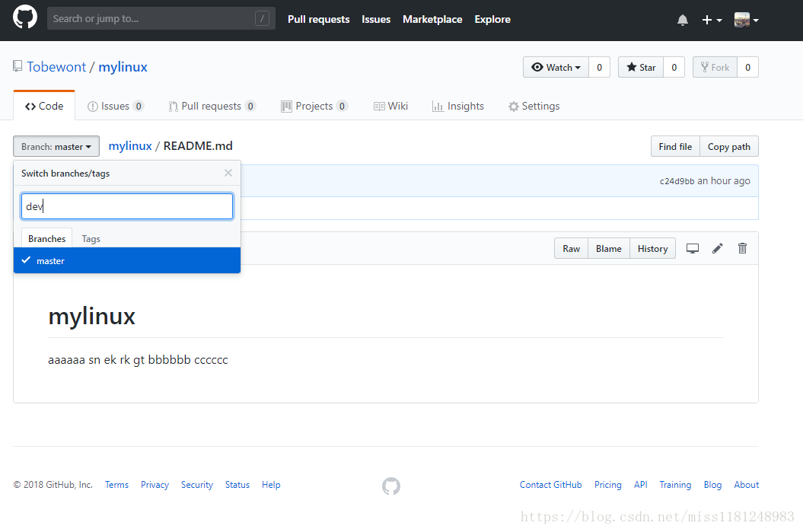Open the Tobewont user profile link
This screenshot has height=532, width=803.
(x=56, y=67)
